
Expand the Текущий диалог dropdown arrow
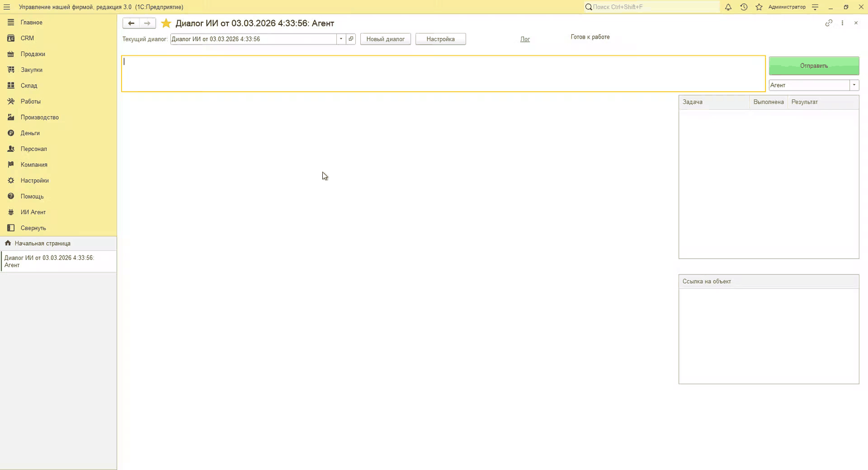(x=341, y=39)
